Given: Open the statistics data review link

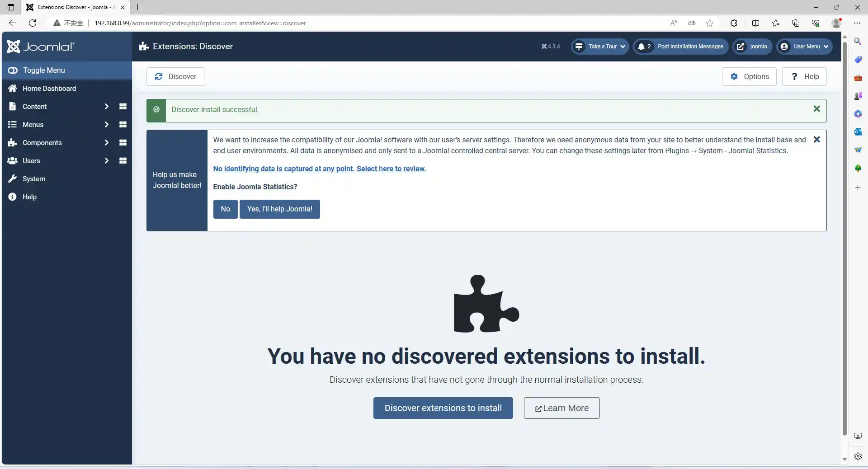Looking at the screenshot, I should point(319,169).
